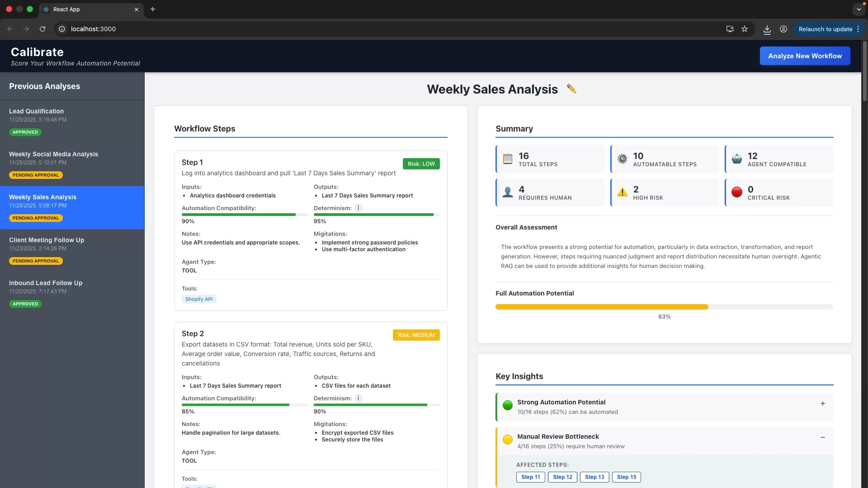
Task: Click the browser profile icon
Action: point(783,29)
